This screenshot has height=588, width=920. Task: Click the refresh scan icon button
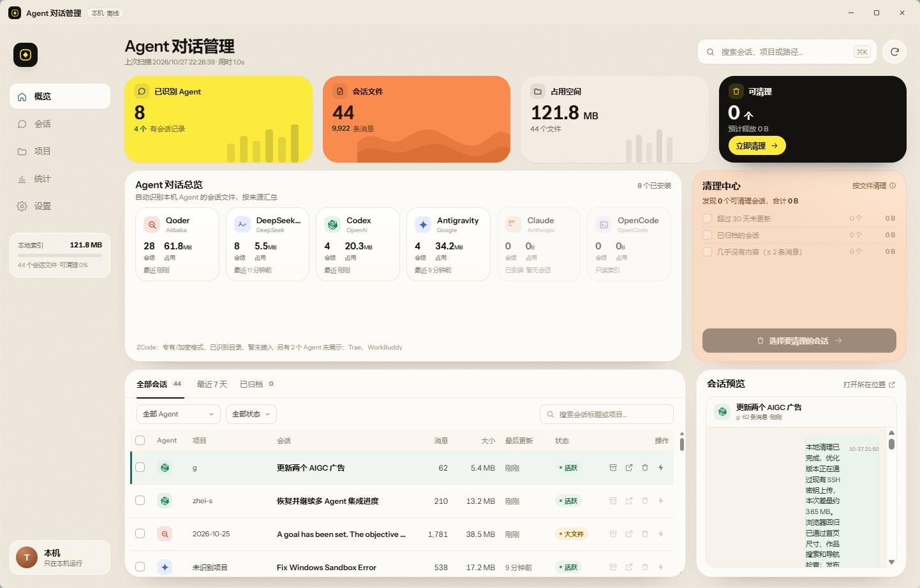click(894, 52)
